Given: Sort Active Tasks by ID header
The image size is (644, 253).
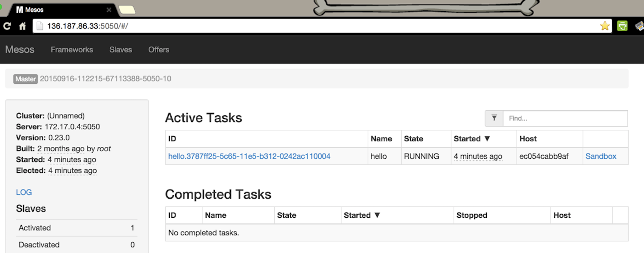Looking at the screenshot, I should 172,138.
